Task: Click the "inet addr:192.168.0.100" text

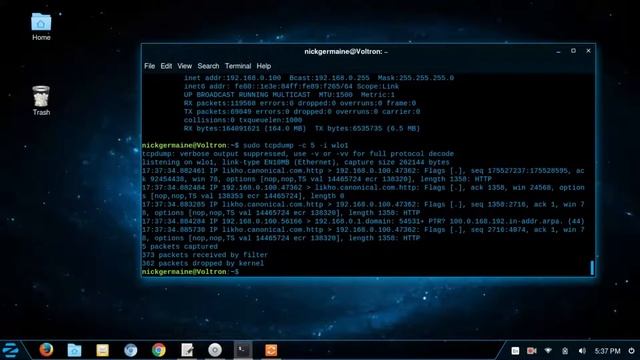Action: pos(232,78)
